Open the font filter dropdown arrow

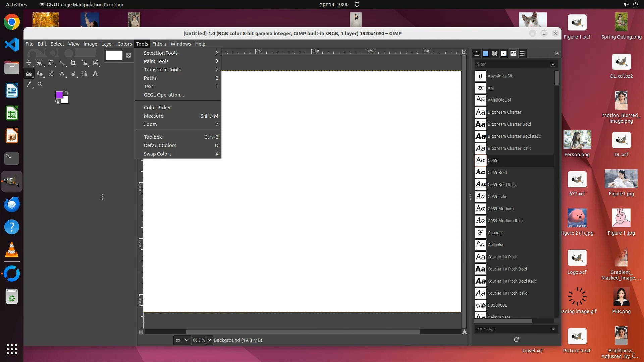tap(553, 64)
